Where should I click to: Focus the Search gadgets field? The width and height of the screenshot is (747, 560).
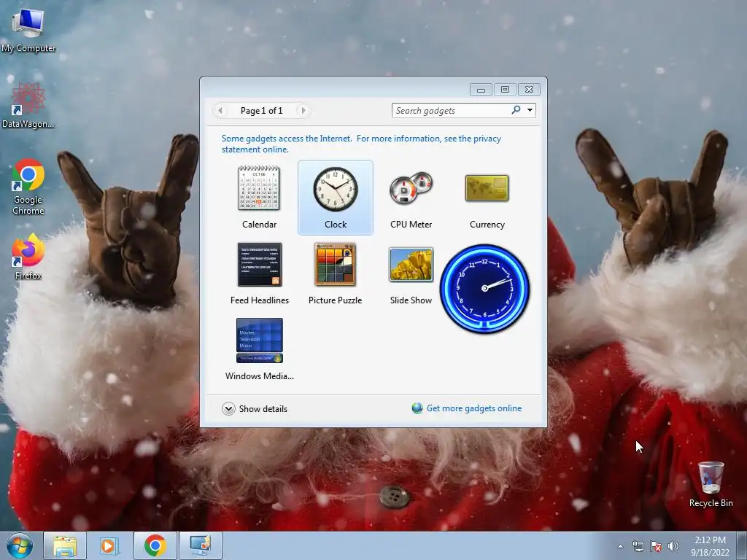tap(450, 111)
